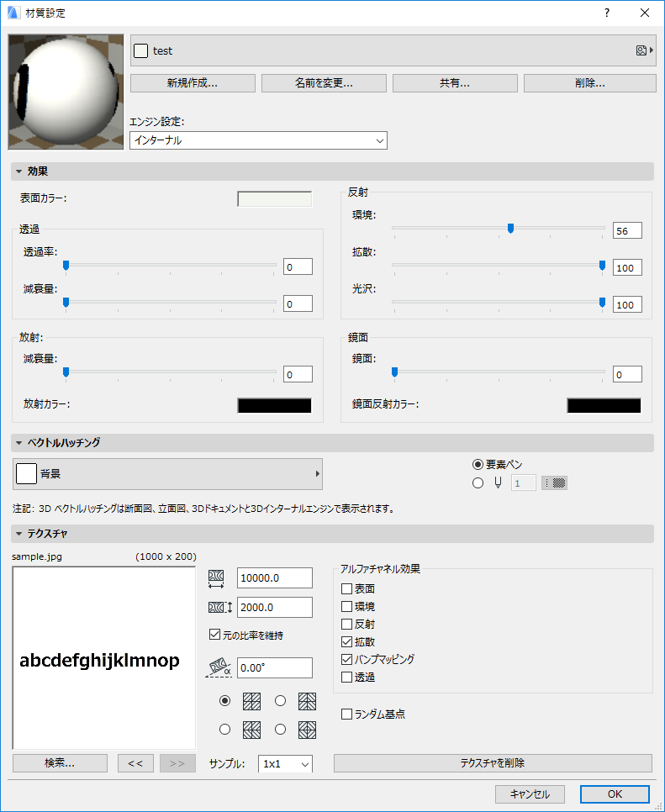Select the 要素ペン radio button

point(478,465)
